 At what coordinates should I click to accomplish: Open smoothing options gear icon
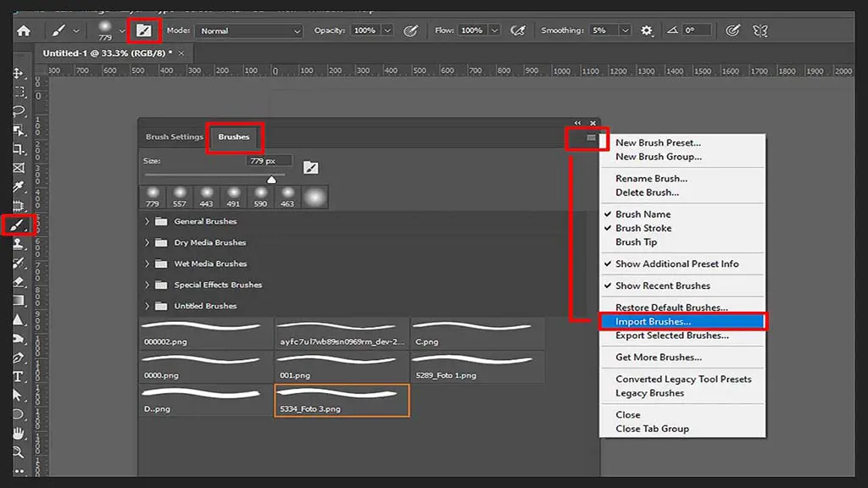(x=646, y=30)
